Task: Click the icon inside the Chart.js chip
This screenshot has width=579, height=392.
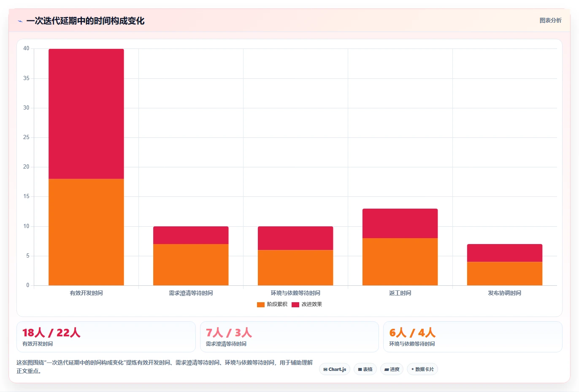Action: point(325,369)
